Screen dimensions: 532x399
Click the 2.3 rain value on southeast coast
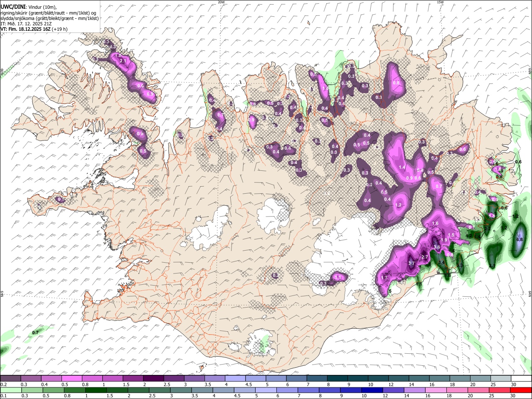pyautogui.click(x=460, y=266)
